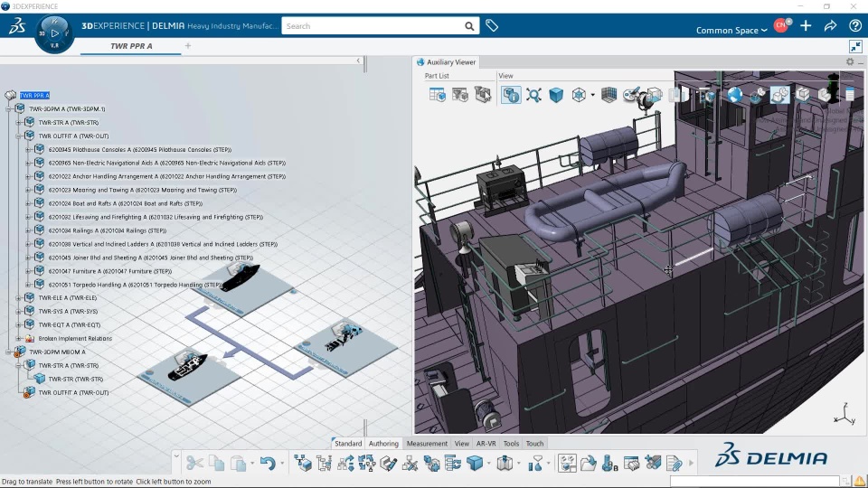Toggle the highlighted shapes display mode icon
The image size is (868, 488).
pos(780,95)
